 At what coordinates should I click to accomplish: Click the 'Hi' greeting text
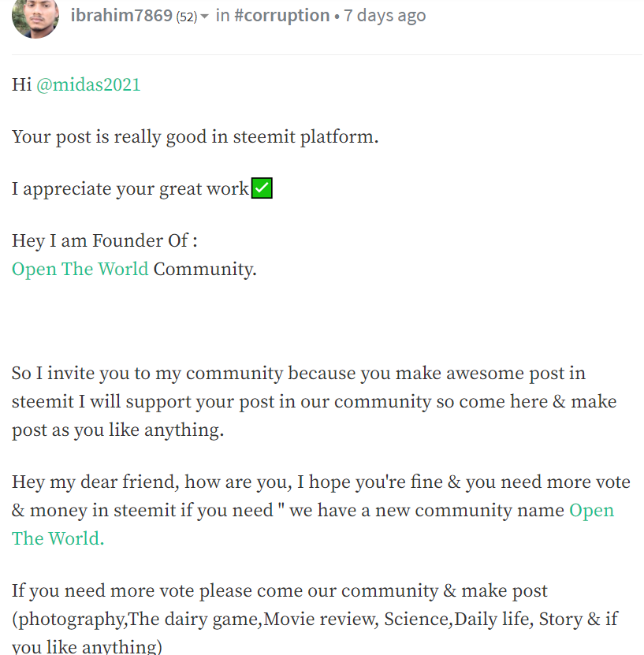(22, 85)
